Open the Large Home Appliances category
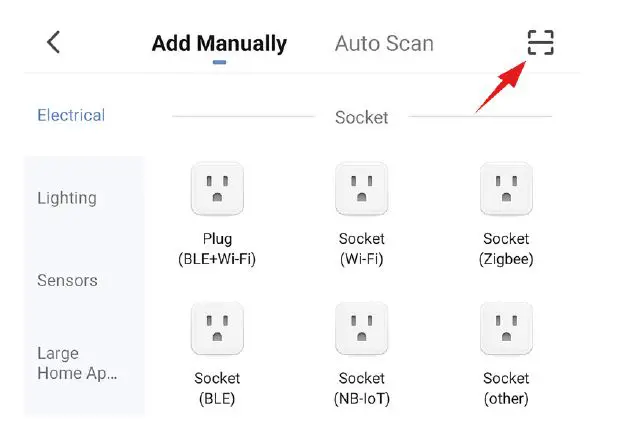The height and width of the screenshot is (434, 641). [x=77, y=363]
